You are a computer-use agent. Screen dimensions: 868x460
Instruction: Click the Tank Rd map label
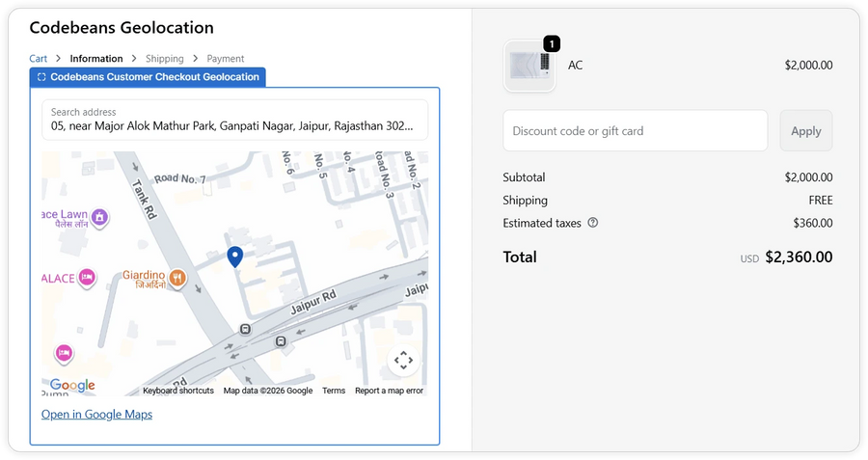145,199
